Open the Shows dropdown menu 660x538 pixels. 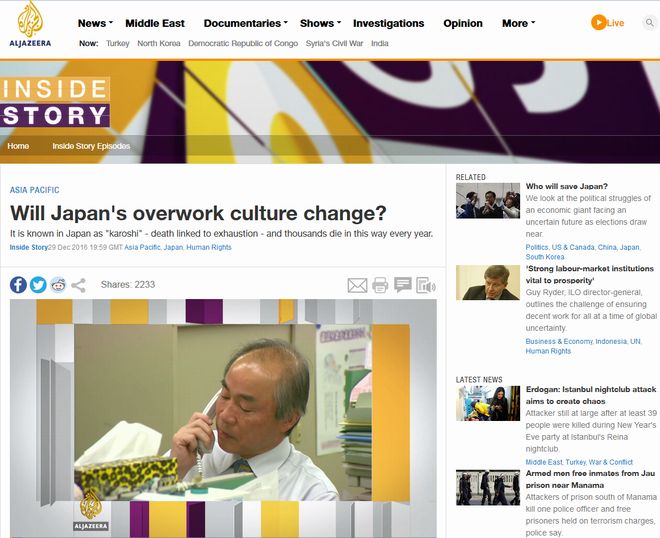tap(320, 23)
